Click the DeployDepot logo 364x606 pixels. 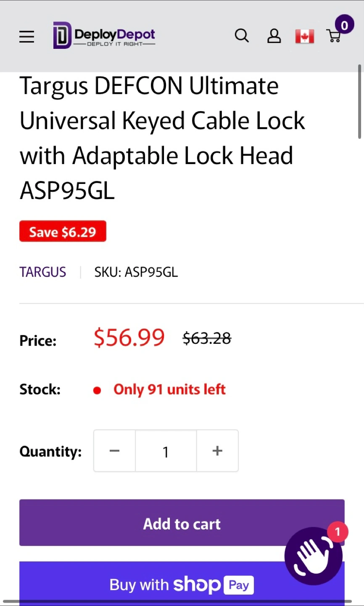(x=104, y=36)
